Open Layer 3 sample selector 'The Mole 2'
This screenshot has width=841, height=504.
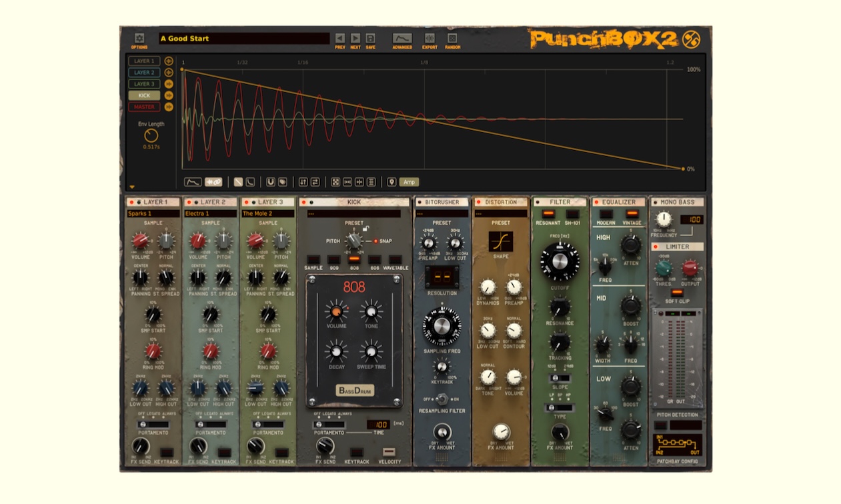[268, 214]
